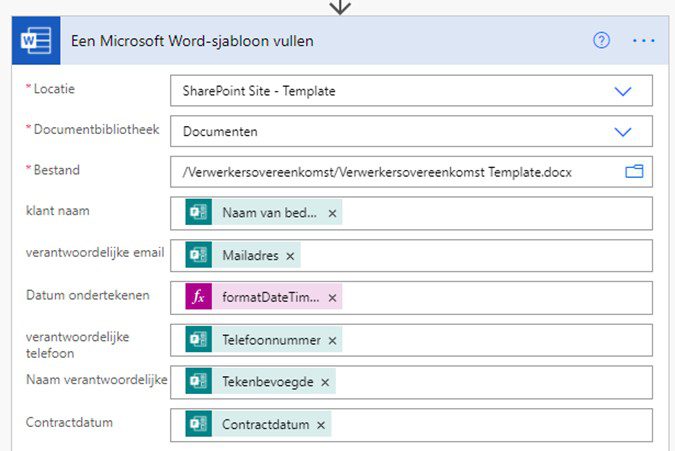
Task: Click the Documentbibliotheek label
Action: 96,129
